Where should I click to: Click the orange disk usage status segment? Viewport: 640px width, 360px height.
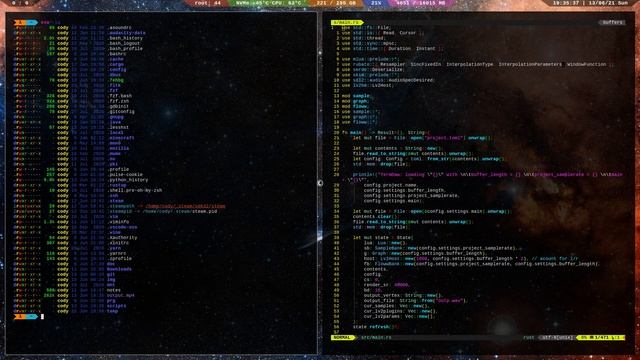coord(336,3)
